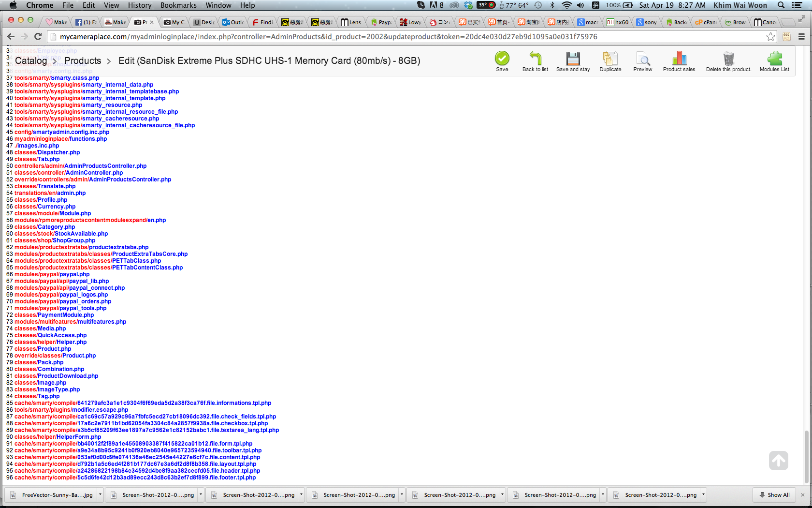Click the text 'modules/paypal/paypal.php'
Image resolution: width=812 pixels, height=508 pixels.
coord(52,274)
